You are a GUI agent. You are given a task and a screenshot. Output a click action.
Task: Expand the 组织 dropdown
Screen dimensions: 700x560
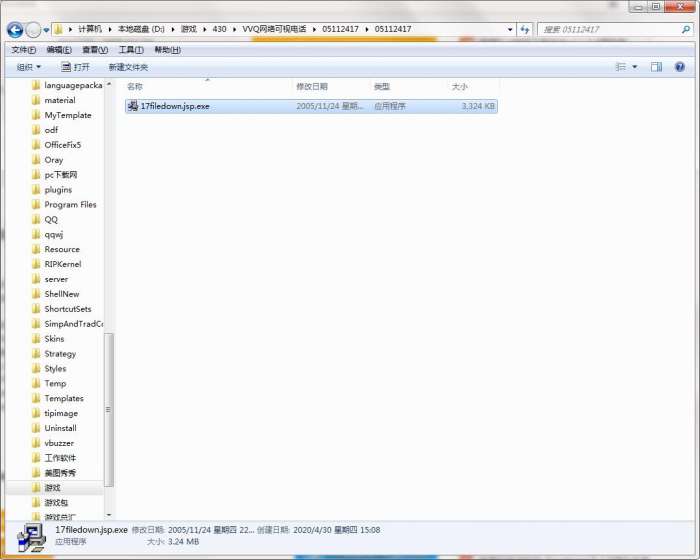[29, 67]
